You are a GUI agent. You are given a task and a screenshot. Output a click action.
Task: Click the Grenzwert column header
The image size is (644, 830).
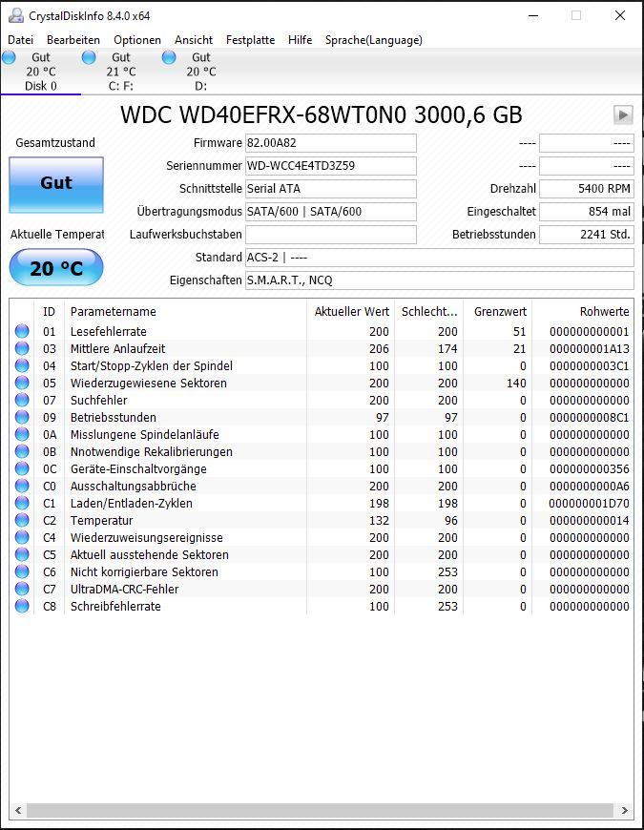(497, 311)
